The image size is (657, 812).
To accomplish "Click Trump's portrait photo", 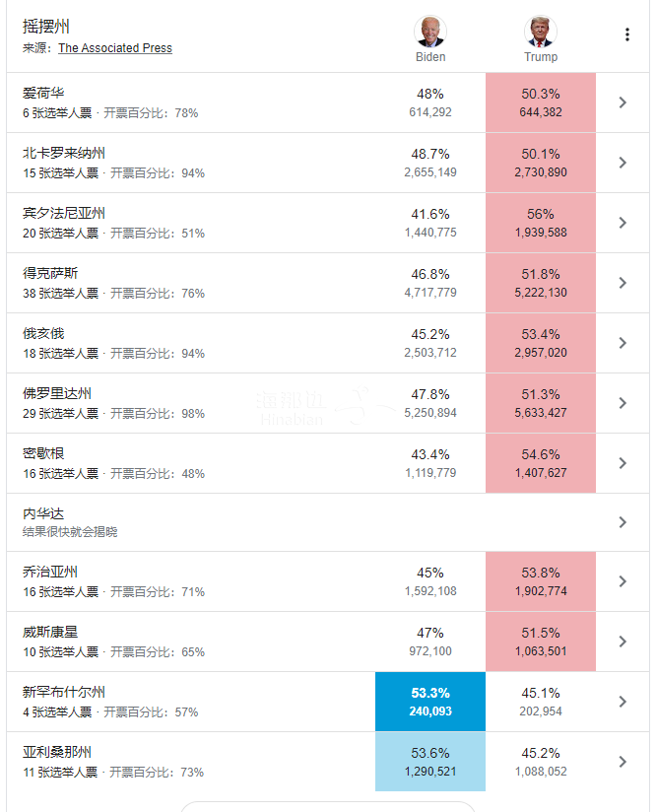I will 540,33.
